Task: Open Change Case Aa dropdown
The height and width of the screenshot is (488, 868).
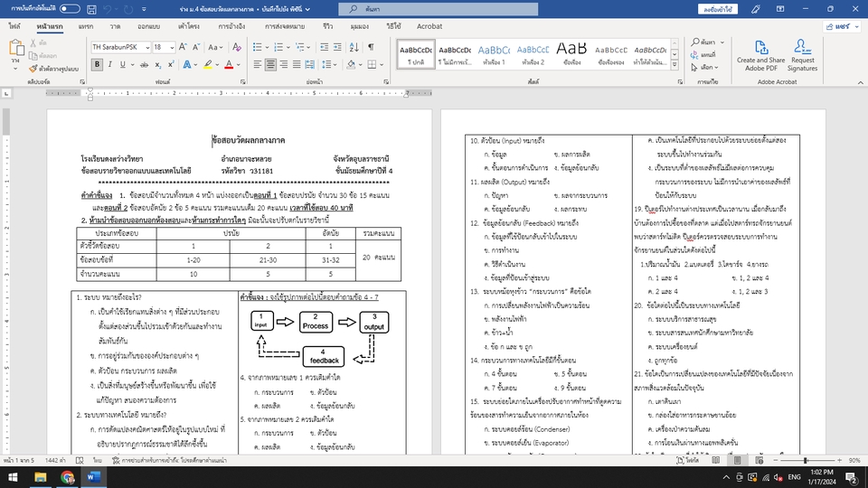Action: pyautogui.click(x=215, y=47)
